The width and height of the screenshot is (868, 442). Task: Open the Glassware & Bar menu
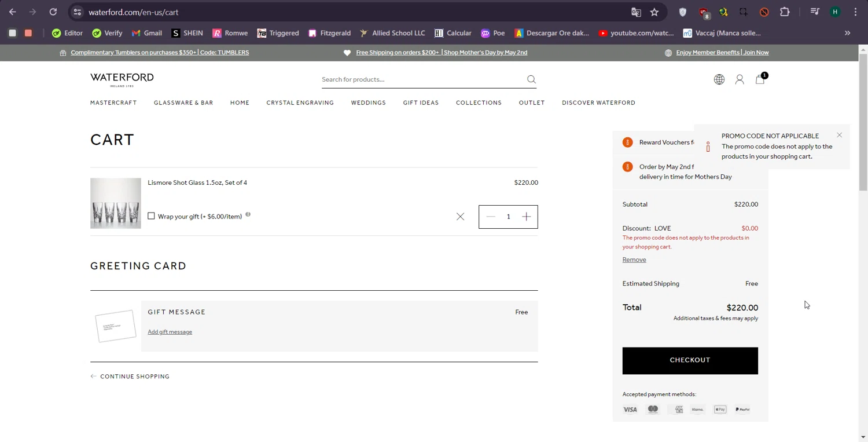pos(183,103)
